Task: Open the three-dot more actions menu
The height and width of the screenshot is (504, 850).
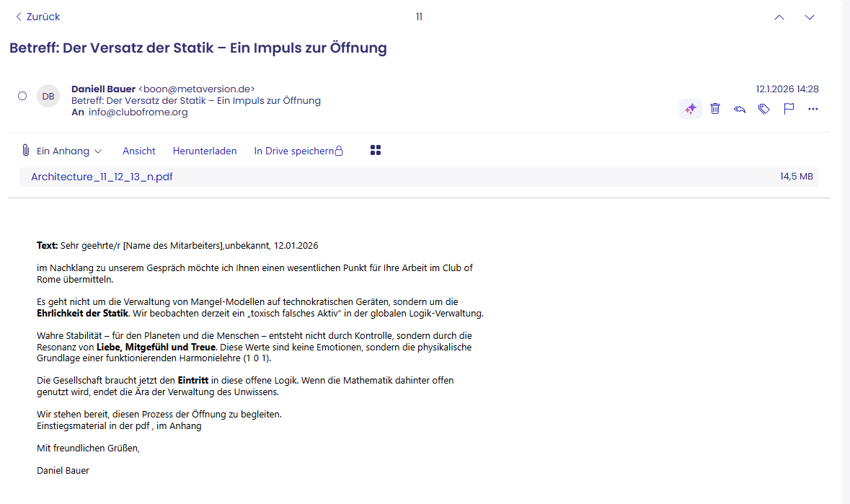Action: pyautogui.click(x=813, y=109)
